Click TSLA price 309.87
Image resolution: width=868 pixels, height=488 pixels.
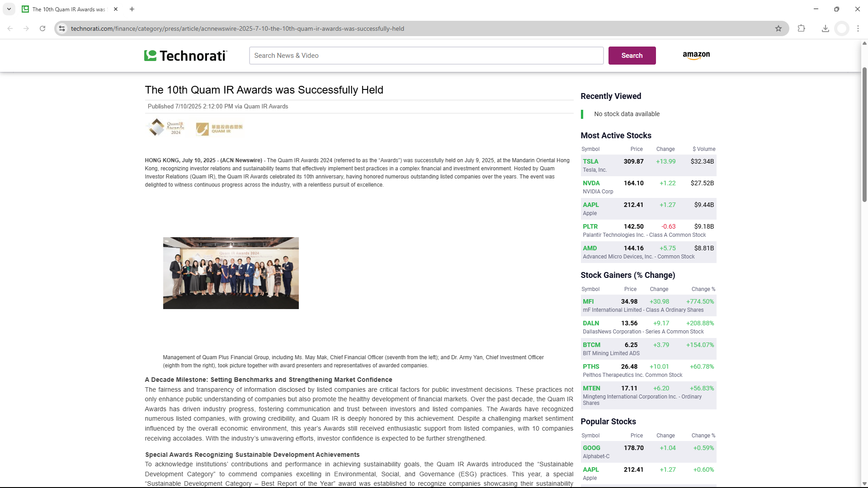point(633,161)
